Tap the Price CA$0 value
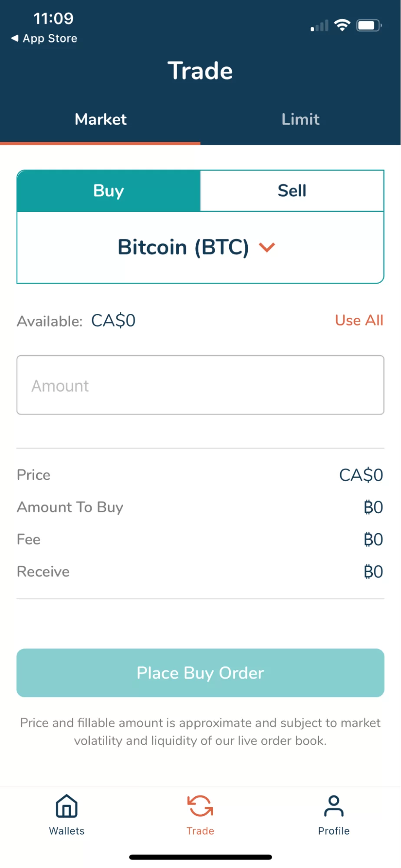The height and width of the screenshot is (868, 401). [x=361, y=475]
